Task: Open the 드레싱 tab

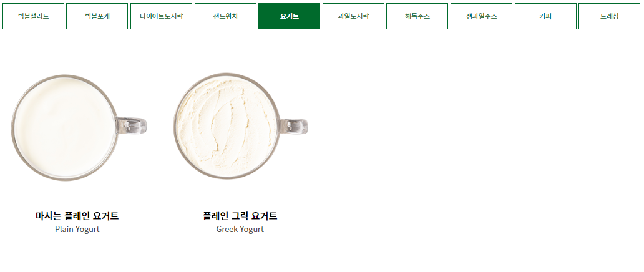Action: pyautogui.click(x=610, y=16)
